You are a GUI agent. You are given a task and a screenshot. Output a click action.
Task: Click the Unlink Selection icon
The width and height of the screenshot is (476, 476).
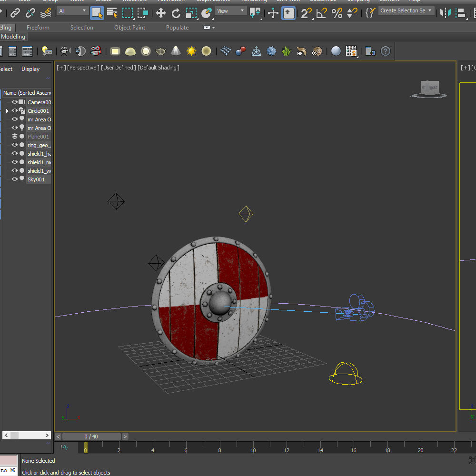point(30,13)
